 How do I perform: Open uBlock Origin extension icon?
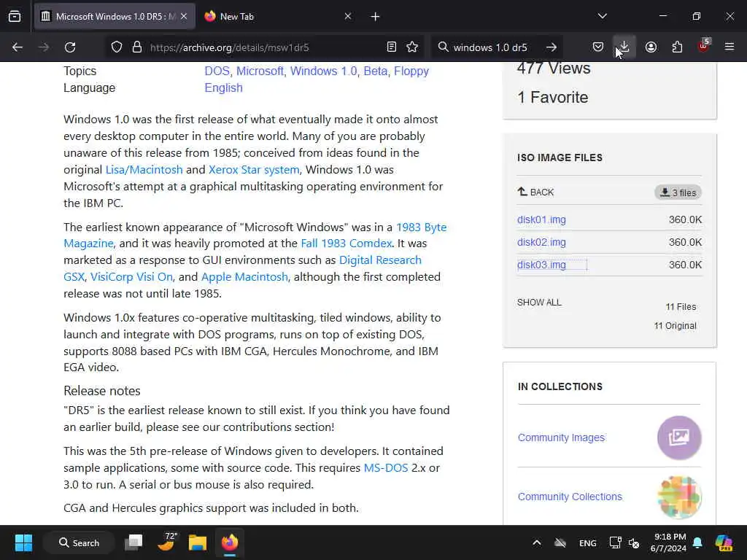click(x=704, y=46)
